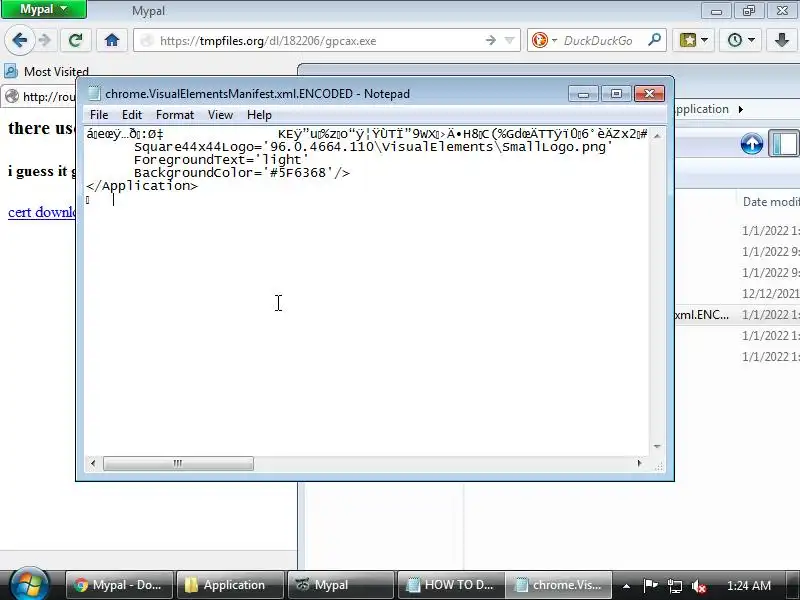Screen dimensions: 800x600
Task: Click the Square44x44Logo text line
Action: point(373,147)
